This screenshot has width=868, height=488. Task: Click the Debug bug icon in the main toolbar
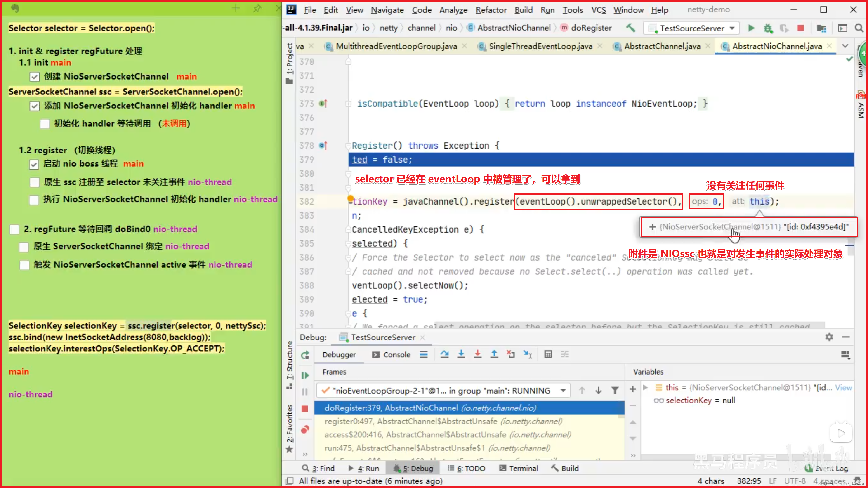[768, 28]
